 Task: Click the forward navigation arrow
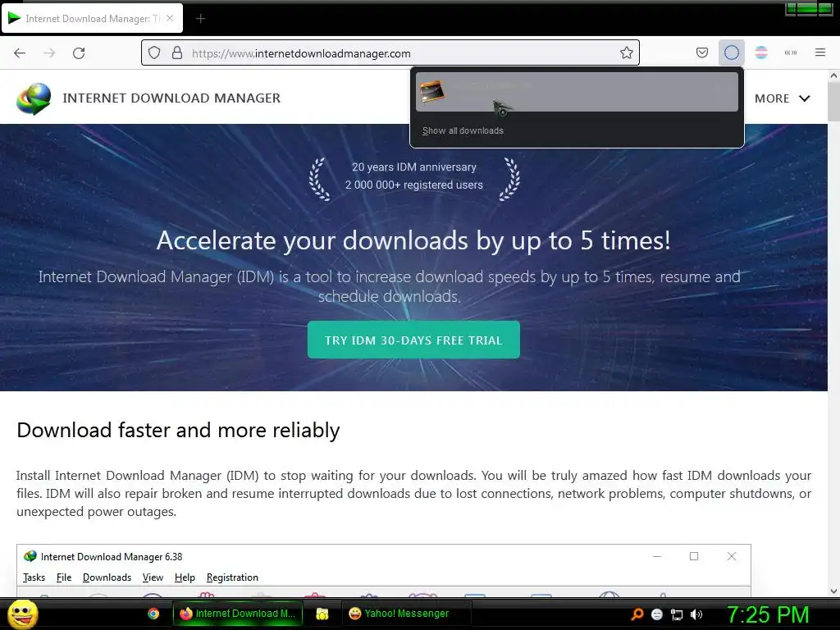pos(49,53)
